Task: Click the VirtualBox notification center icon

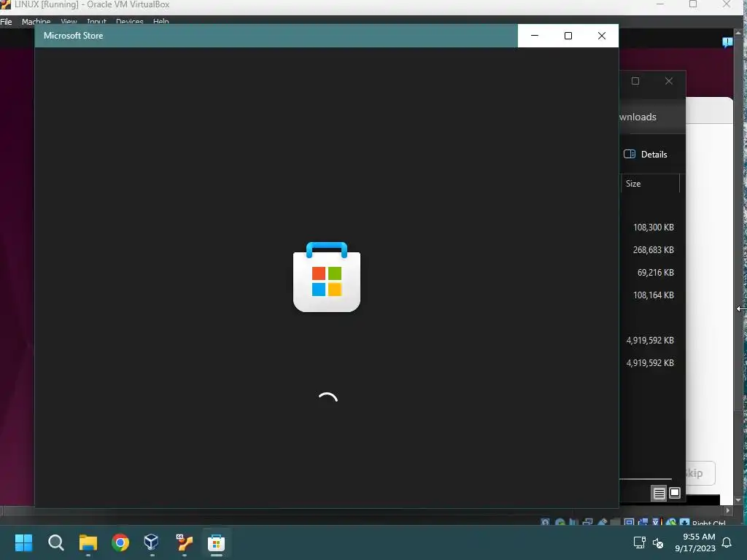Action: click(x=727, y=42)
